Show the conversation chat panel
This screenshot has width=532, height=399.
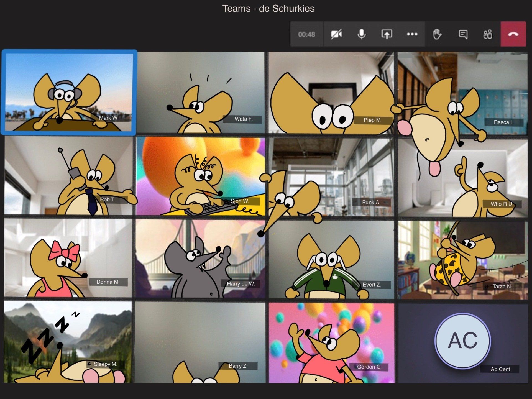pyautogui.click(x=463, y=34)
